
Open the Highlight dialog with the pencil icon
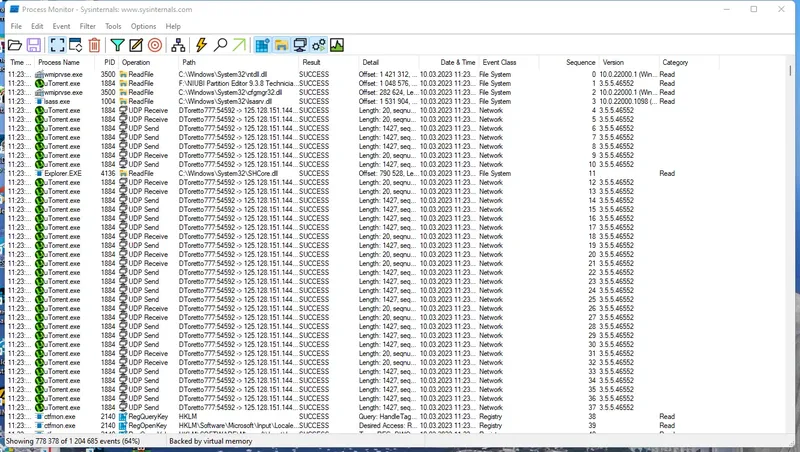click(136, 45)
